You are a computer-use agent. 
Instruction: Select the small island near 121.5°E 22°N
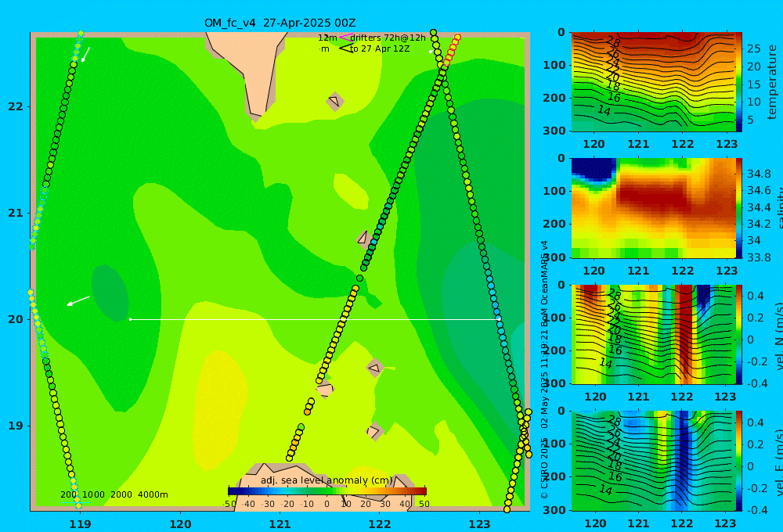point(335,101)
